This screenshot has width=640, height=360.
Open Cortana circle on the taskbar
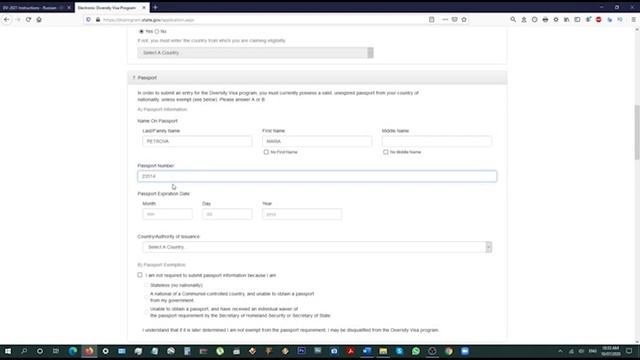[40, 351]
